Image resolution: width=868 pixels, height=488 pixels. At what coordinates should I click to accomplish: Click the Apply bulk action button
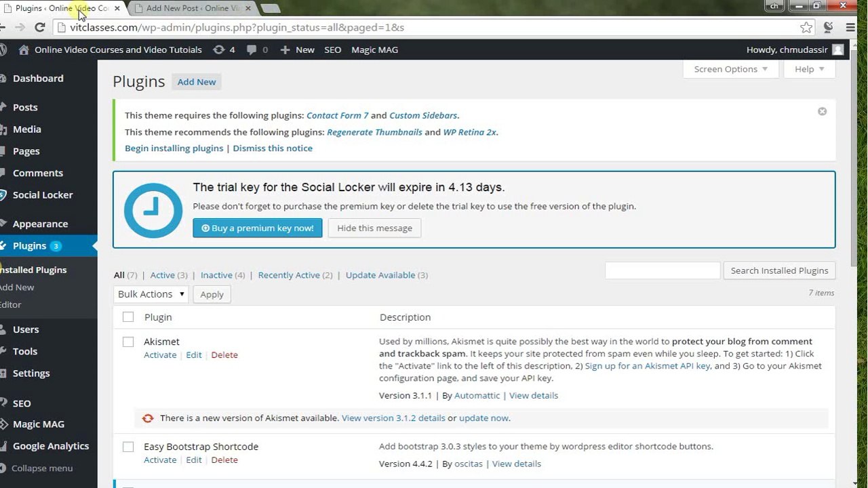coord(212,294)
